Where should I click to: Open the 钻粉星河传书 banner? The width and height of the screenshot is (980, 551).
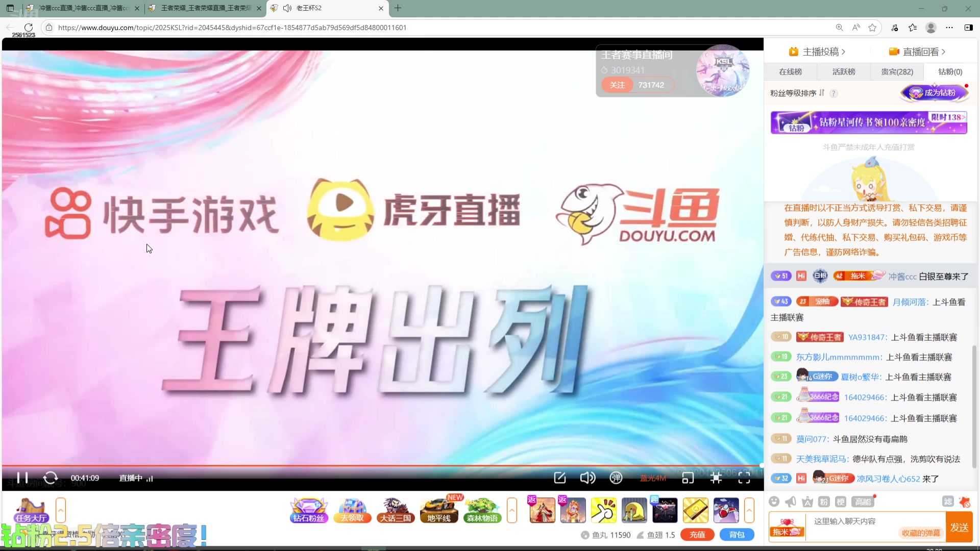point(869,122)
